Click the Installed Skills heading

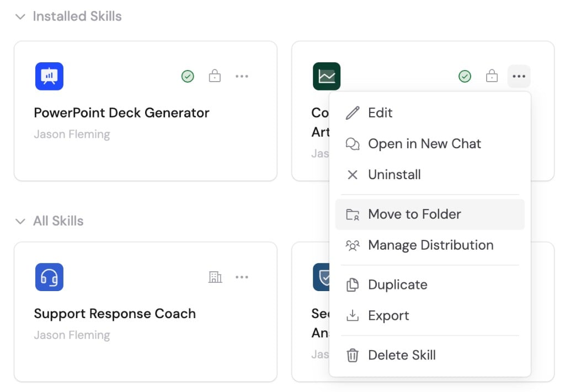pos(77,17)
